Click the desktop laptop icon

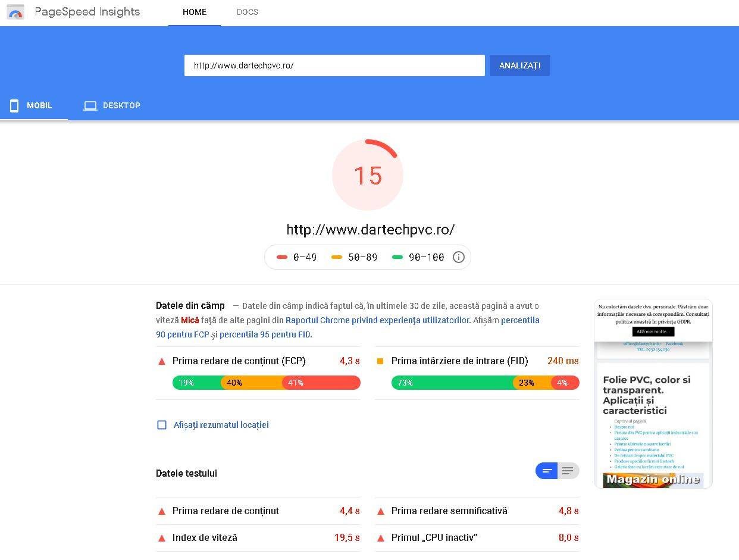(x=90, y=106)
